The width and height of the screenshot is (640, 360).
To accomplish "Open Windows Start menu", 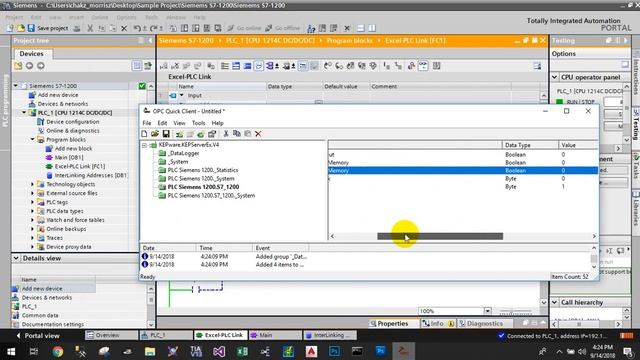I will [x=11, y=351].
